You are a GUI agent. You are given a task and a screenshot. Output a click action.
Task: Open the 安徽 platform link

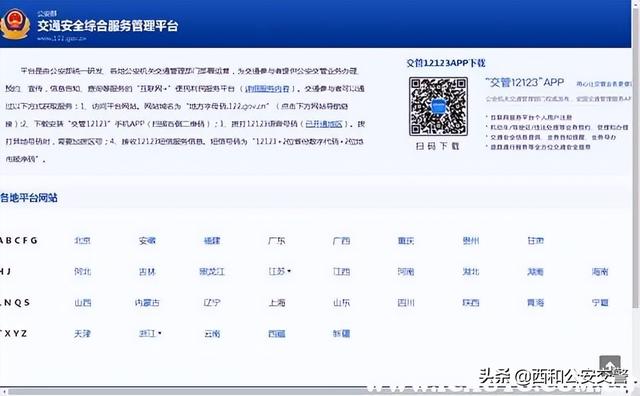[147, 240]
